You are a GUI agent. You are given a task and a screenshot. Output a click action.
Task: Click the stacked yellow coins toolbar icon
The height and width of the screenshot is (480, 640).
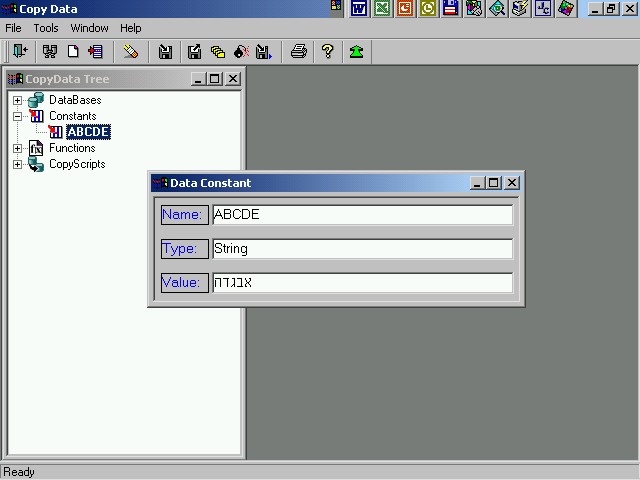tap(218, 52)
